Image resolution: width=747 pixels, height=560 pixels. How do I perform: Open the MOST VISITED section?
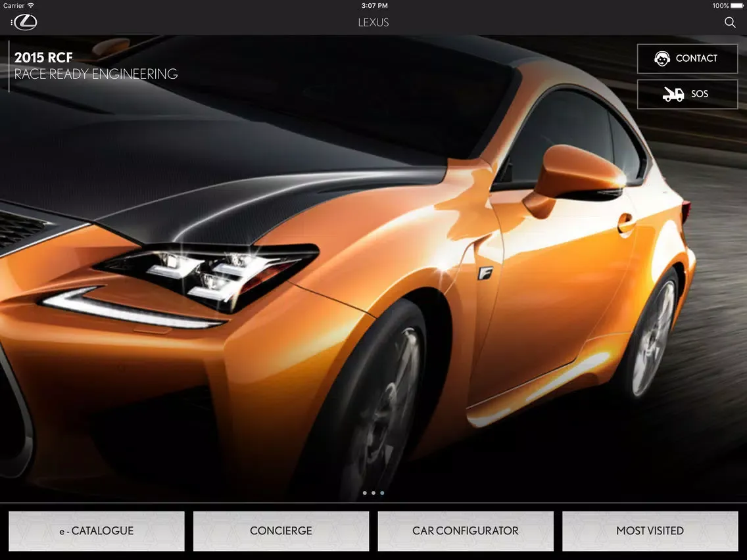click(x=650, y=531)
